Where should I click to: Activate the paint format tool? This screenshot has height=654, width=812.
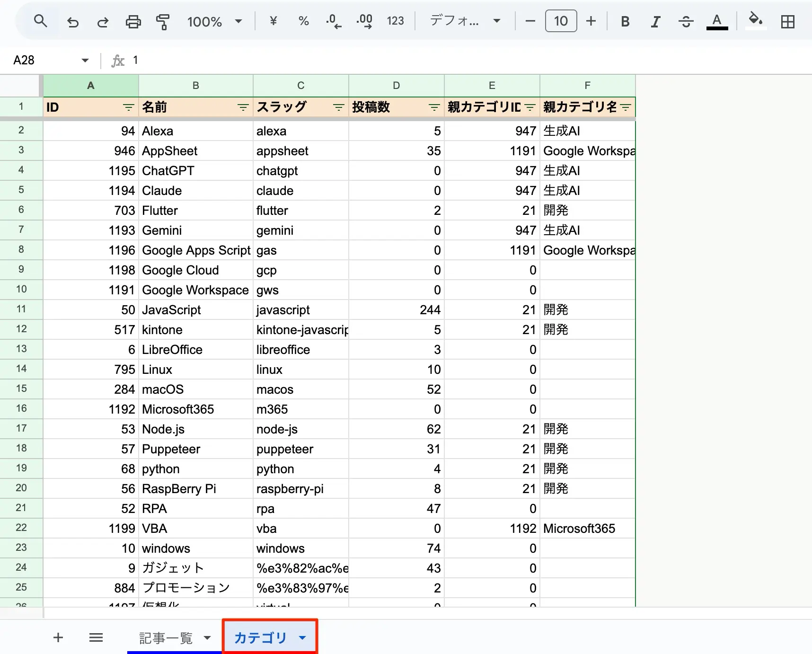pos(163,22)
